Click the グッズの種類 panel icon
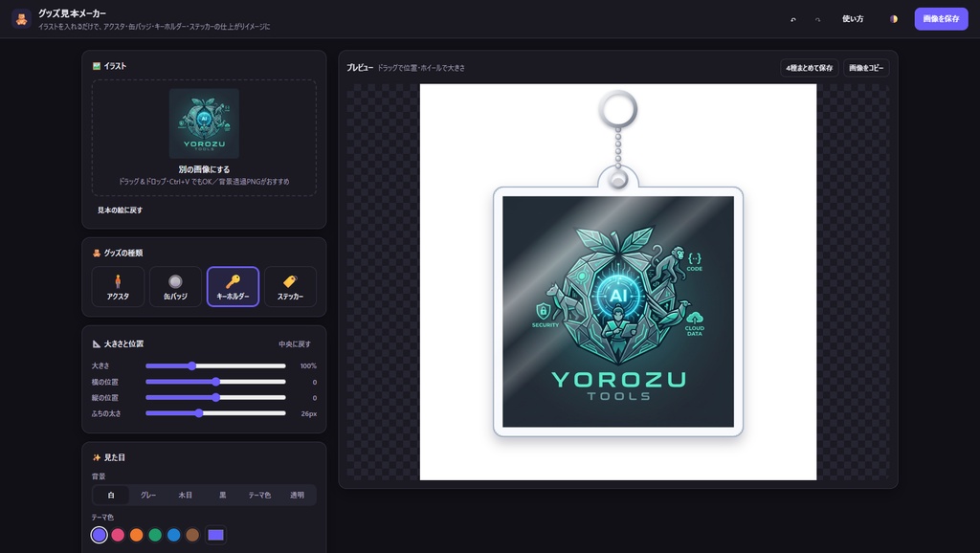The height and width of the screenshot is (553, 980). (97, 254)
